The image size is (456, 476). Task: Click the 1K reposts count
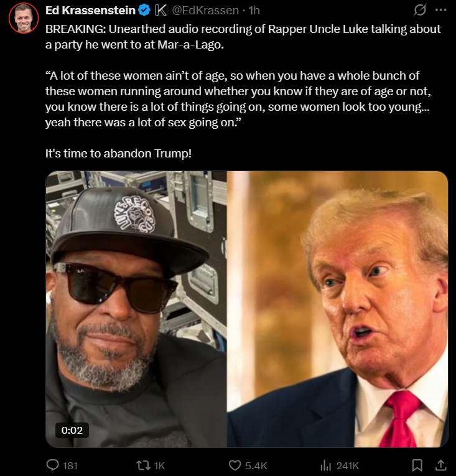159,465
